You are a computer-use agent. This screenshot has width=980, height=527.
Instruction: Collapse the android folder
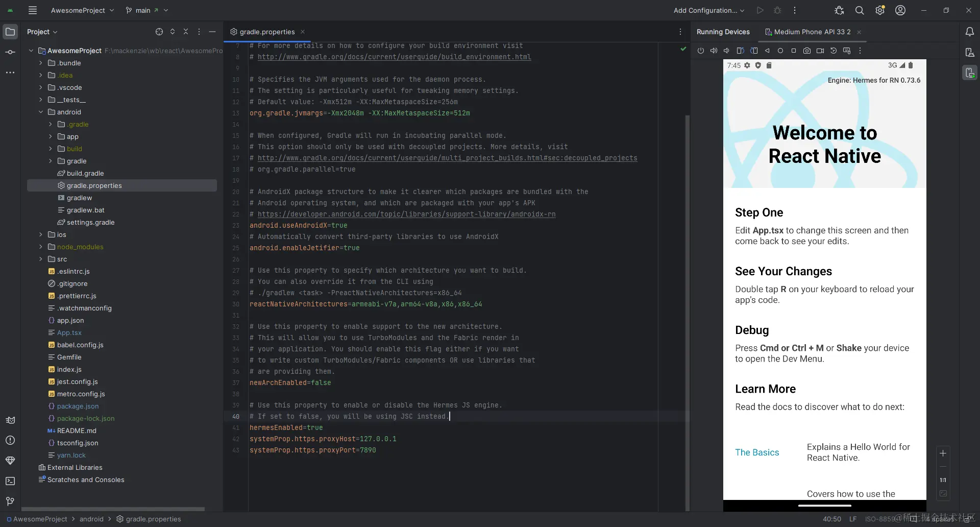(41, 112)
